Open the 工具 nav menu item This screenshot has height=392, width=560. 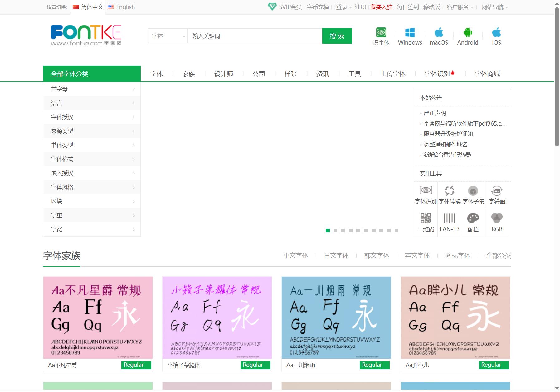[x=355, y=74]
